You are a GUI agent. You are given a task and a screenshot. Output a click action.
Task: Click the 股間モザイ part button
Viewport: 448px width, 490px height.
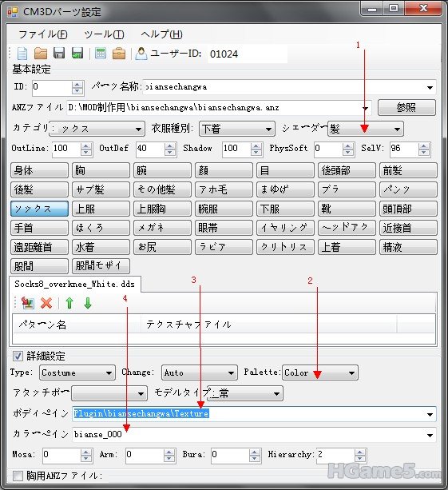click(x=101, y=266)
